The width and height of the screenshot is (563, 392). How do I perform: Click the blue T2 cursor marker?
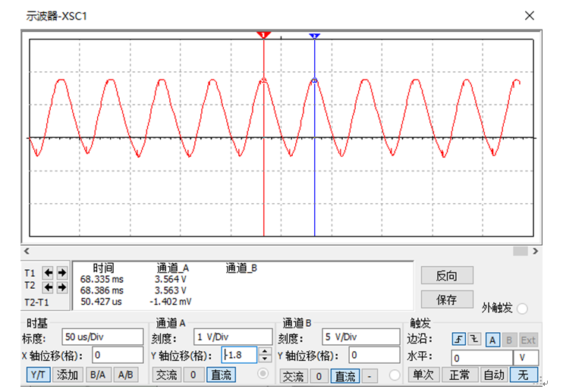[315, 36]
